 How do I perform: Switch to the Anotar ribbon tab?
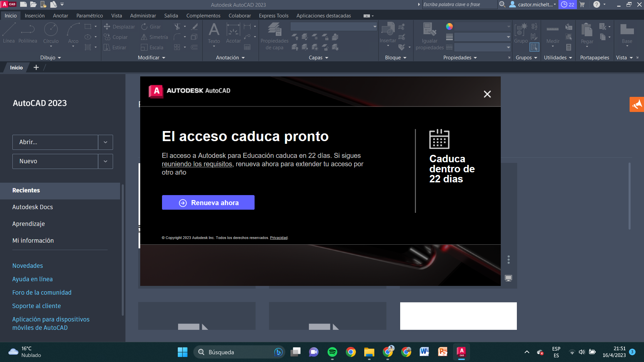point(60,15)
